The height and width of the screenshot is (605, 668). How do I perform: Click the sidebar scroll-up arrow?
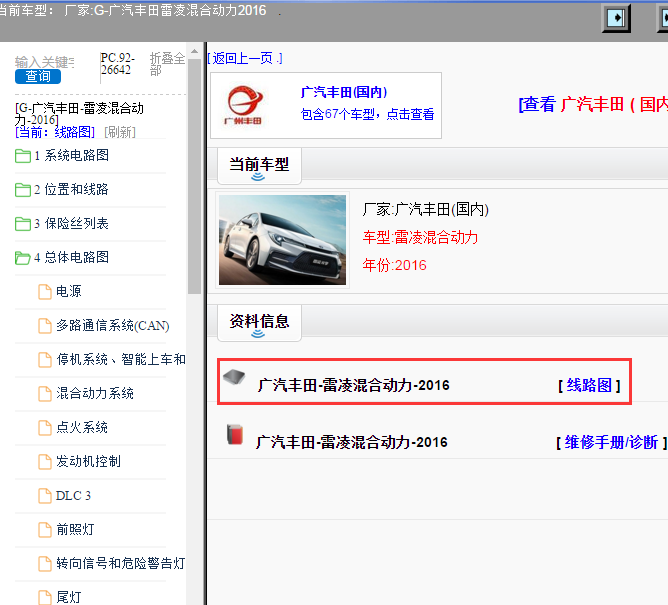pos(194,52)
